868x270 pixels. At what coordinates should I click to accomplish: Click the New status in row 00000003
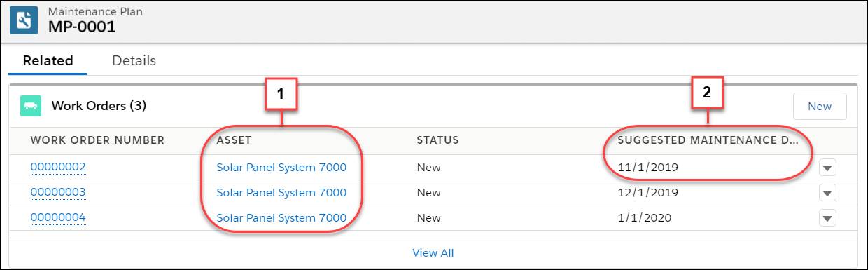pyautogui.click(x=428, y=193)
